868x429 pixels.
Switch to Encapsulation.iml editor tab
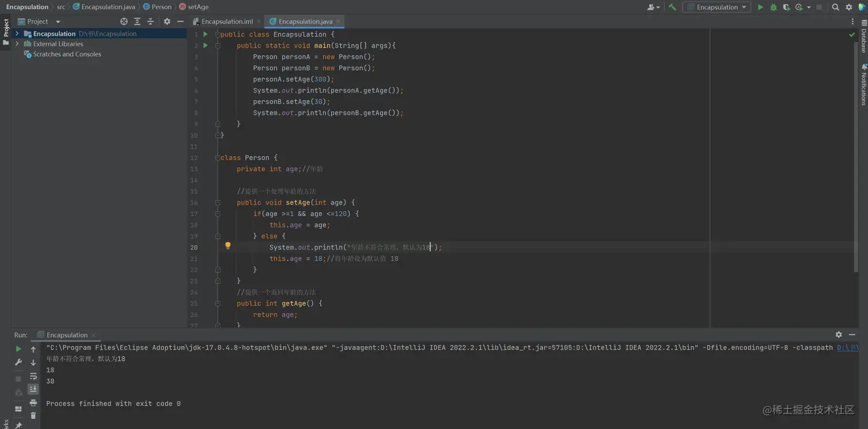(x=227, y=21)
